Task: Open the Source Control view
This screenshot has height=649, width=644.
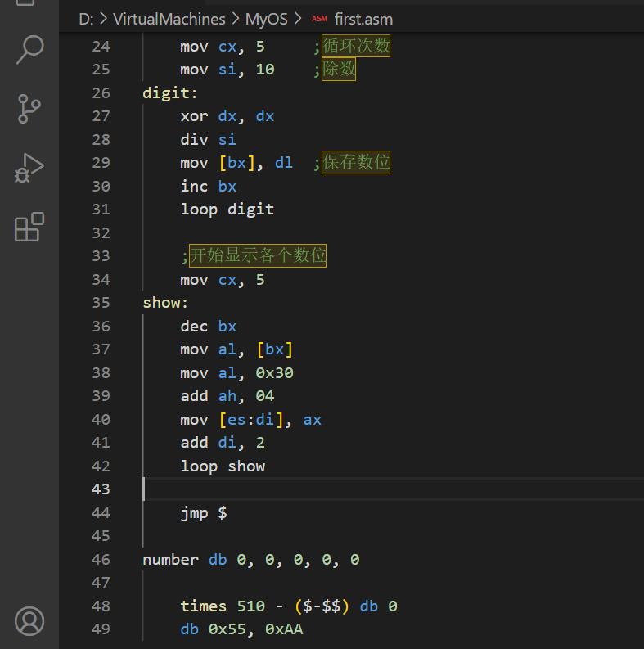Action: 29,109
